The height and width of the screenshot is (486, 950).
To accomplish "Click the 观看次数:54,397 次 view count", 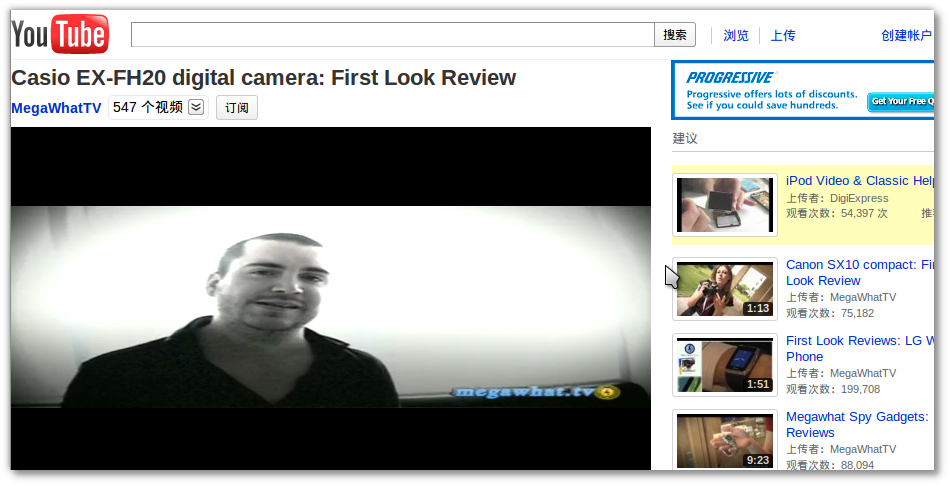I will coord(837,213).
